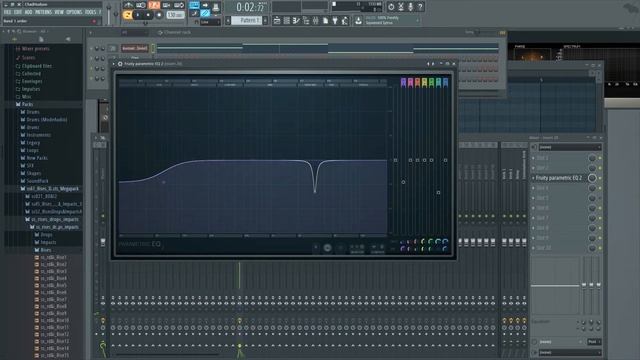640x360 pixels.
Task: Open the EDIT menu
Action: pos(18,12)
